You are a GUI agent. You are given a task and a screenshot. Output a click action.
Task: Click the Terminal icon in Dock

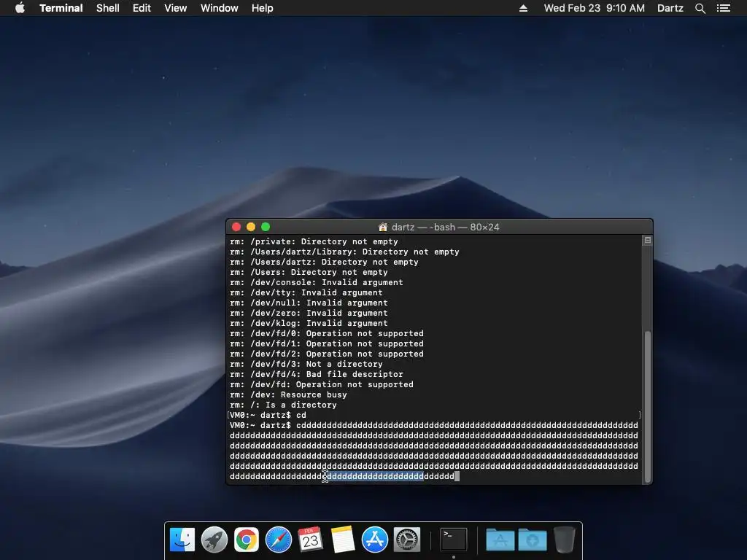coord(454,540)
